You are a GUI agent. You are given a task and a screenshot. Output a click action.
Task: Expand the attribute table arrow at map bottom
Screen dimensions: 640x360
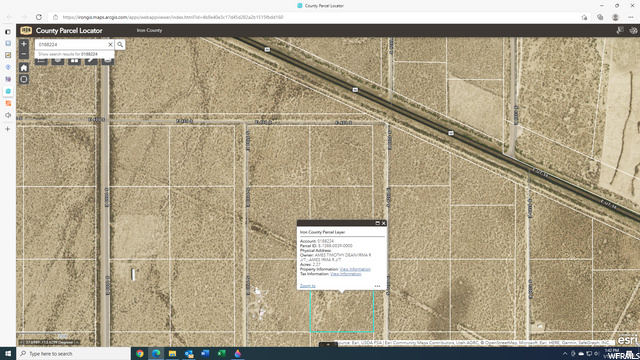pos(328,345)
